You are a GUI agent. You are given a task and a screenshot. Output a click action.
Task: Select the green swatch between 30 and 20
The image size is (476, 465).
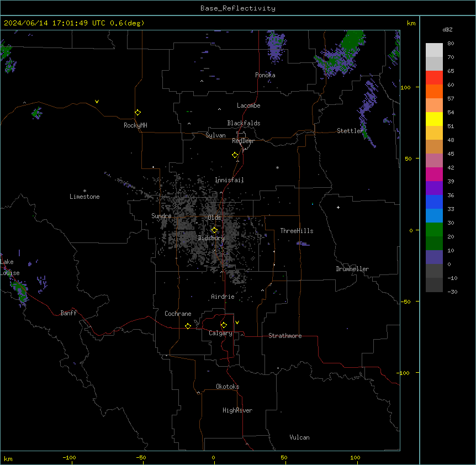point(434,230)
